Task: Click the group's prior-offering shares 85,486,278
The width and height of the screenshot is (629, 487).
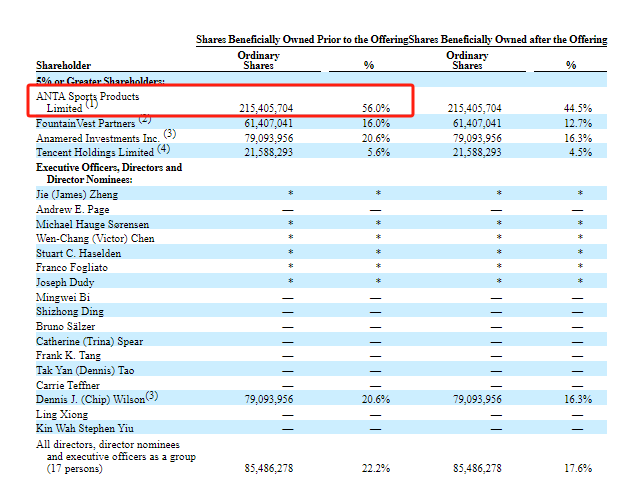Action: 269,469
